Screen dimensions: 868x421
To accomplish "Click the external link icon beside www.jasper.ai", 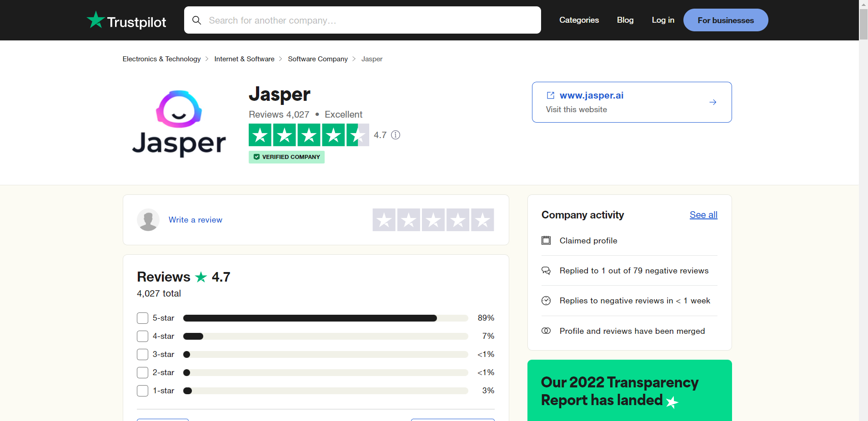I will click(x=550, y=95).
